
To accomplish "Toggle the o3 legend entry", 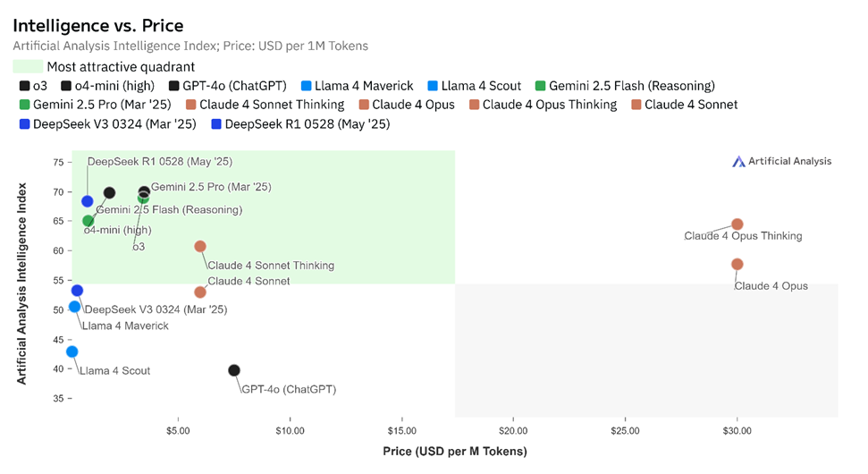I will click(34, 86).
